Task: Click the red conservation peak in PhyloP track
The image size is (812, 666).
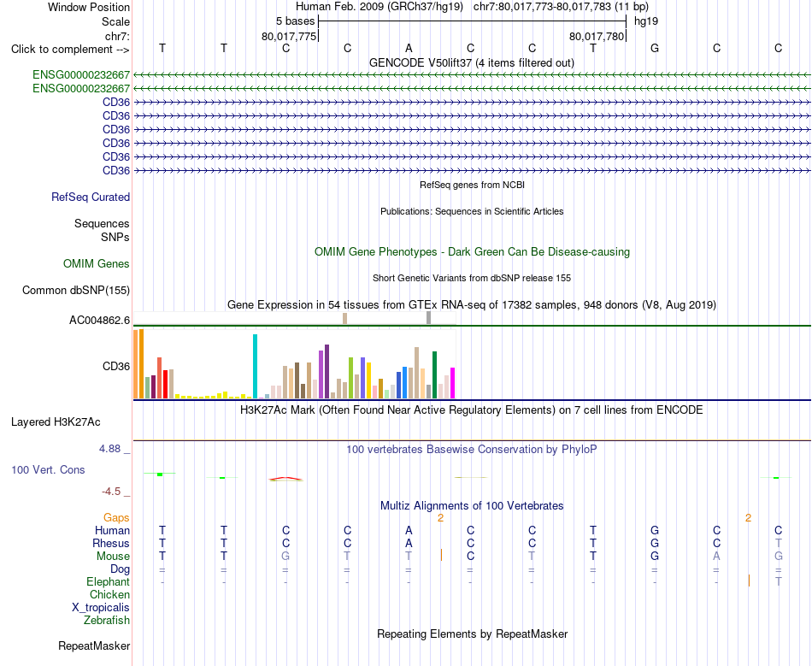Action: point(285,479)
